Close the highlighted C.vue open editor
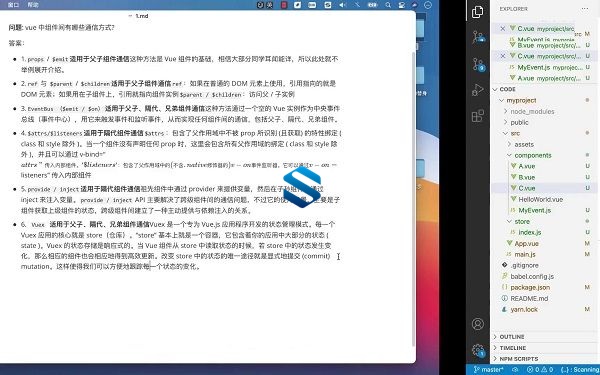Viewport: 600px width, 375px height. point(502,56)
